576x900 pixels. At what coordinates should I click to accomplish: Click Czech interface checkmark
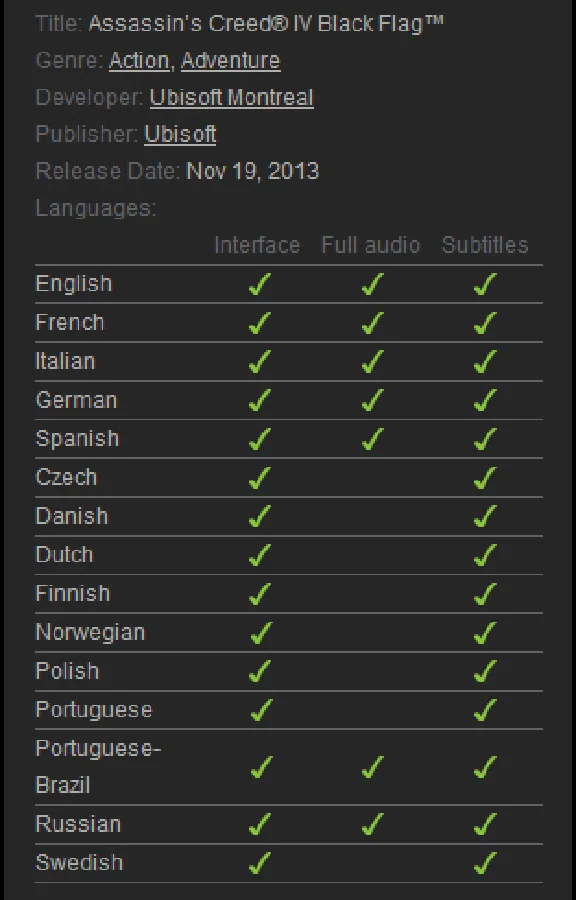tap(260, 478)
